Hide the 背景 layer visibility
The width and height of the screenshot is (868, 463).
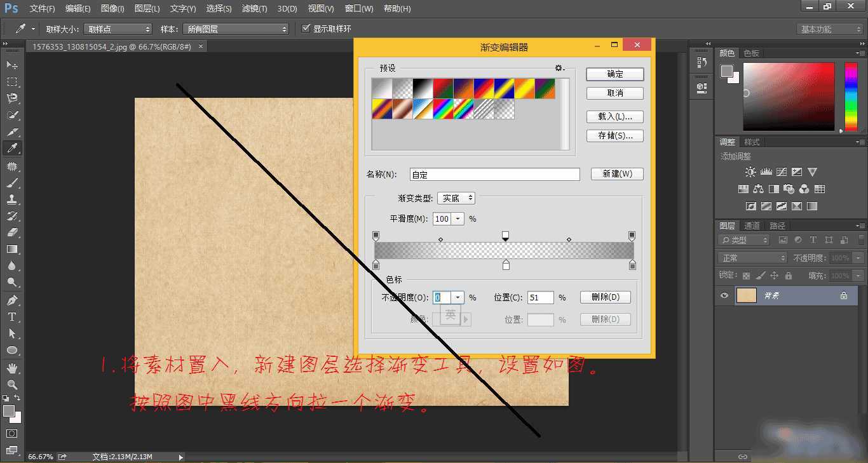tap(724, 295)
